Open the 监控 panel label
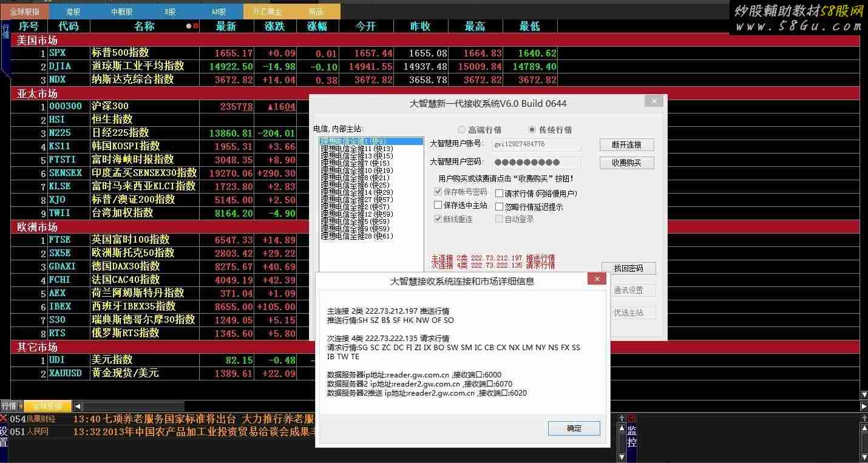868x463 pixels. click(631, 437)
